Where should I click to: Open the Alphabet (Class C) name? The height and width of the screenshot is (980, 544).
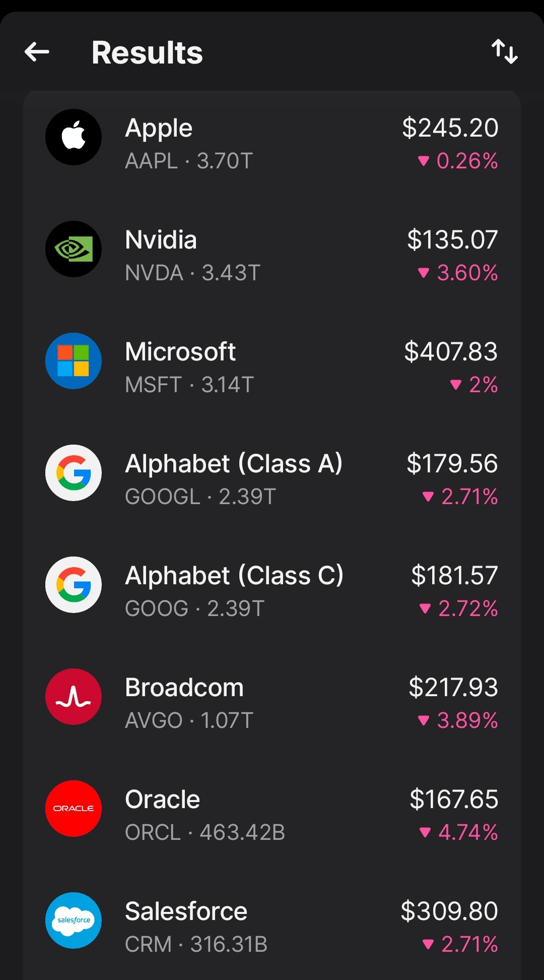(x=234, y=576)
